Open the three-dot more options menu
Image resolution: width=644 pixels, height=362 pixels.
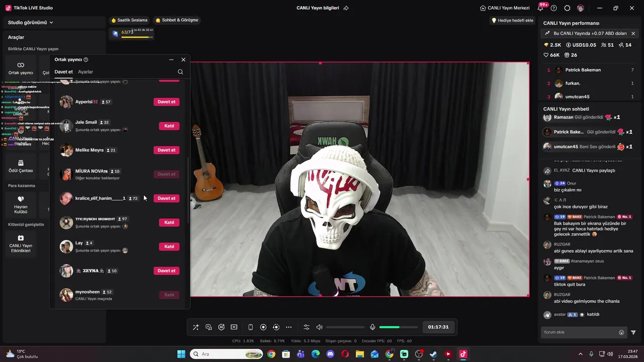point(289,327)
